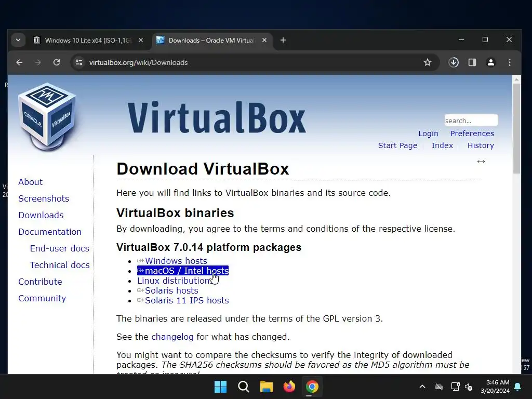The width and height of the screenshot is (532, 399).
Task: Reload the VirtualBox downloads page
Action: (57, 62)
